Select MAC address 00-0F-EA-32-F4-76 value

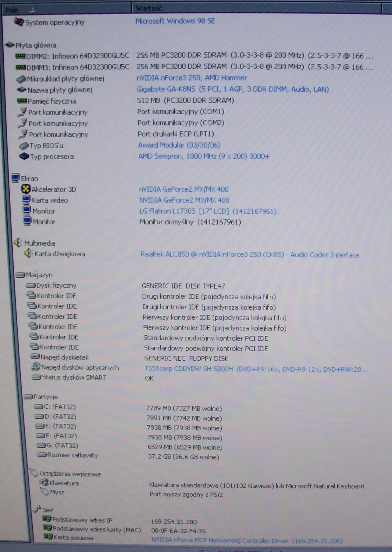(x=178, y=531)
